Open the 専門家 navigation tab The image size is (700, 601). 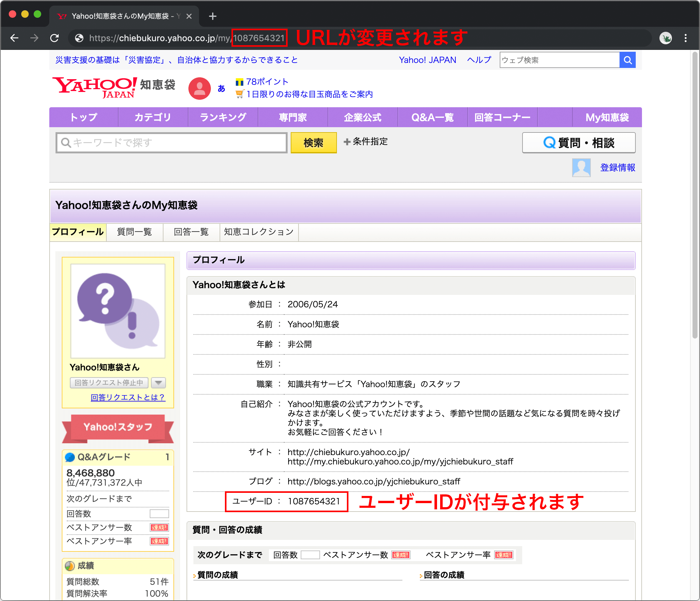pos(293,117)
